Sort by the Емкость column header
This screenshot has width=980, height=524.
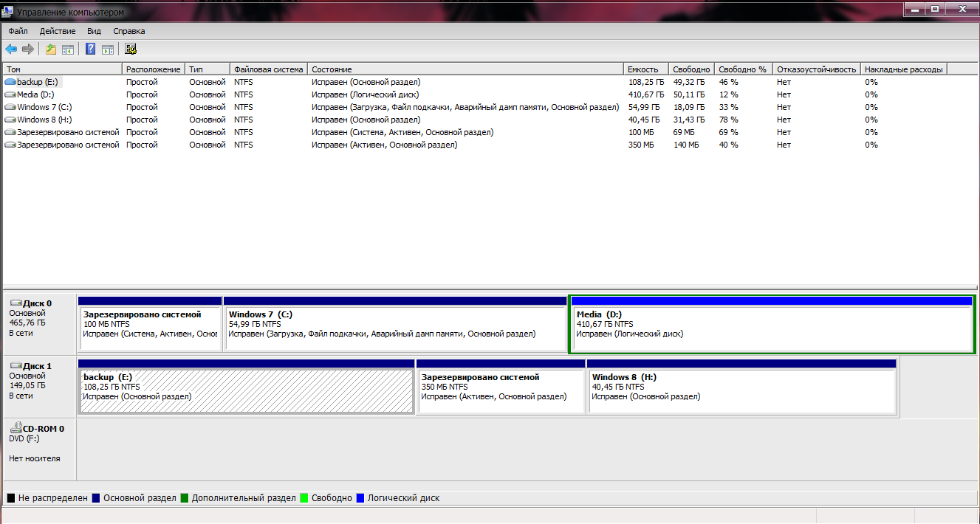[x=646, y=69]
